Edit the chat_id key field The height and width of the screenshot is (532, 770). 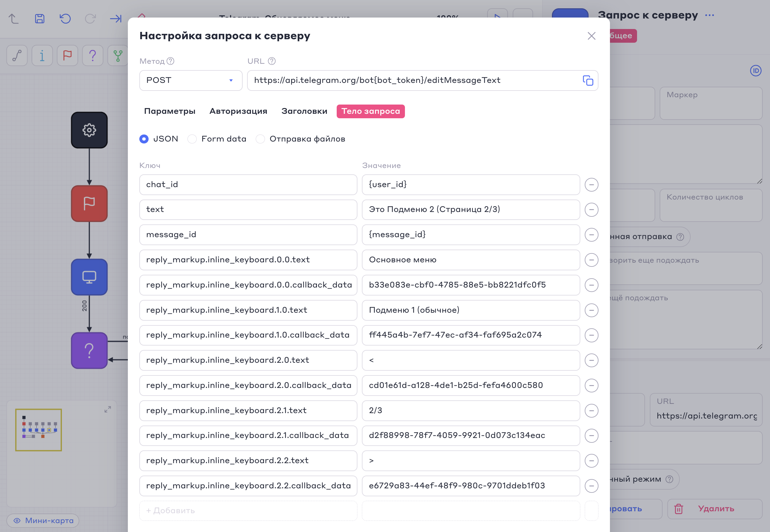(248, 185)
